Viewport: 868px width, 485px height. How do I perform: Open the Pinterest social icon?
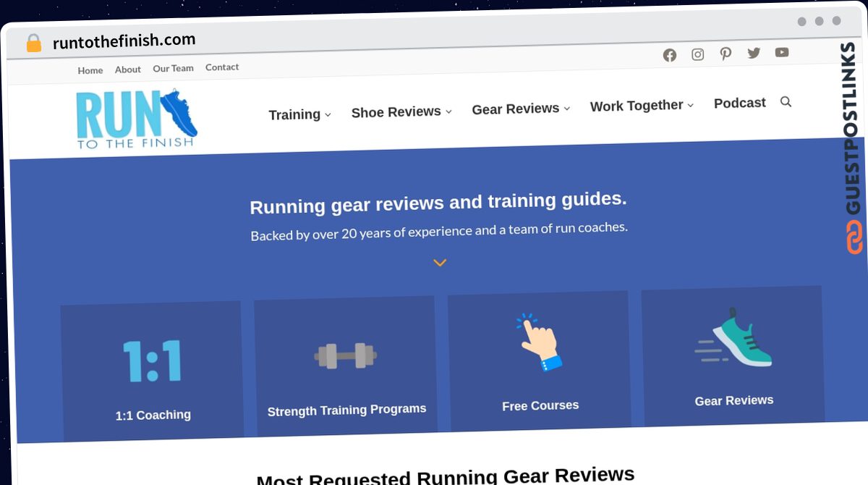click(x=726, y=54)
